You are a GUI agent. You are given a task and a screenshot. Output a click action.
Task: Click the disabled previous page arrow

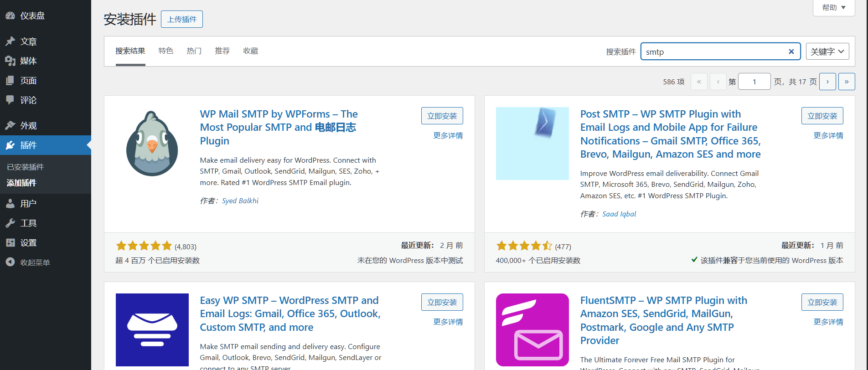(718, 82)
